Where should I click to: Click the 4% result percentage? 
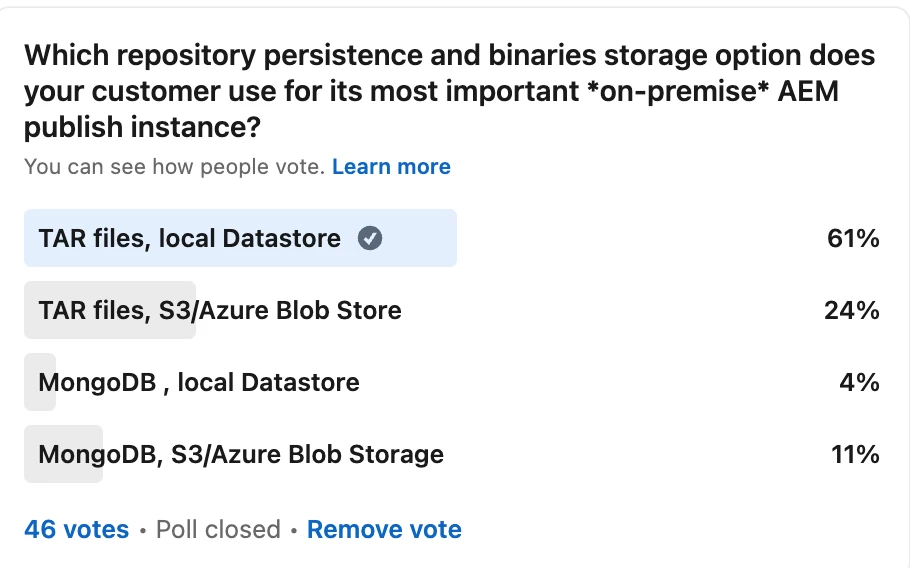coord(858,383)
